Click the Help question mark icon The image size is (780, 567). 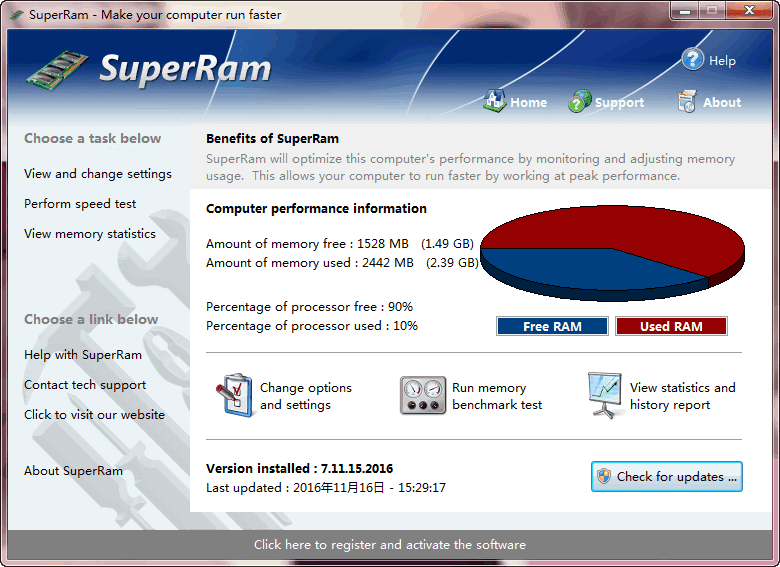(692, 59)
